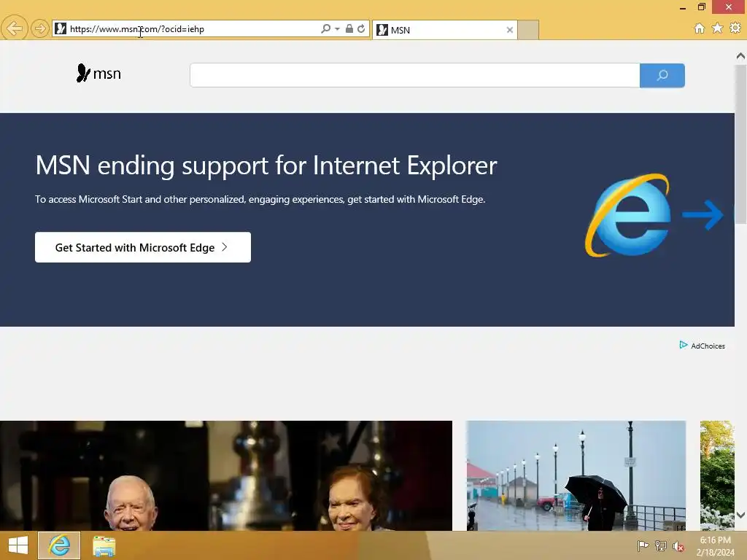Viewport: 747px width, 560px height.
Task: Focus the MSN web search box
Action: (414, 75)
